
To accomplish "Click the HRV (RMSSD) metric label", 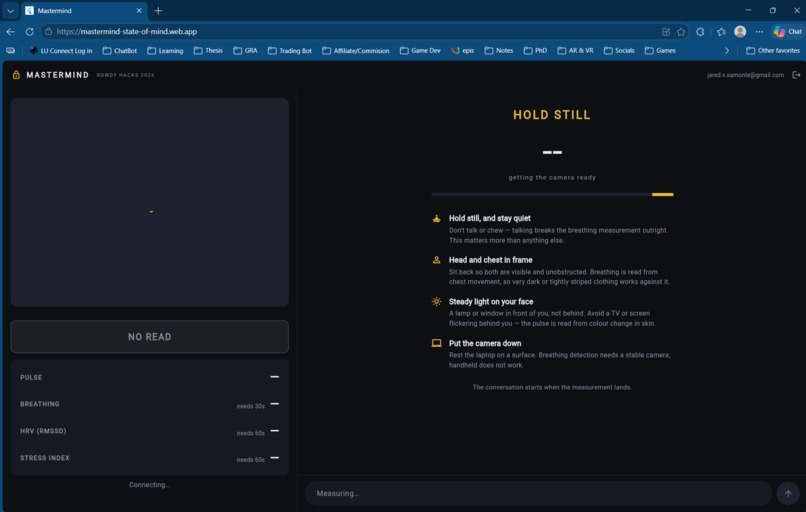I will 43,431.
